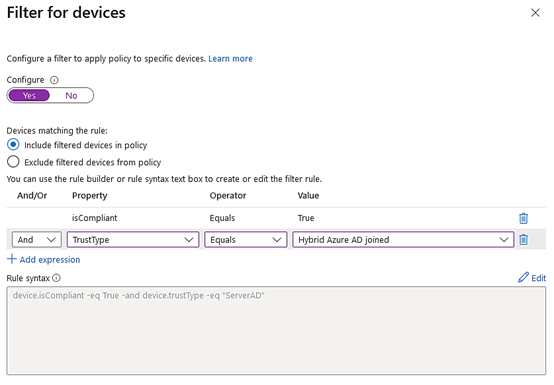Delete the TrustType expression row
Screen dimensions: 554x385
(x=523, y=239)
